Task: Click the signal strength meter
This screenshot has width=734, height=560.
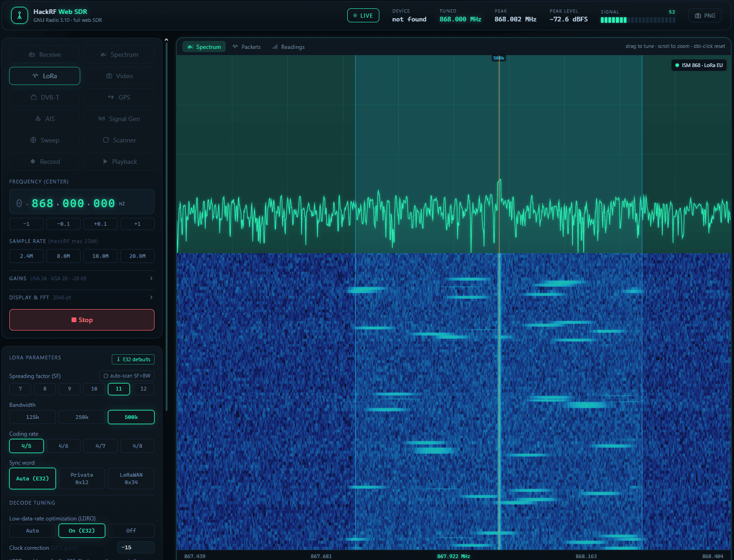Action: pyautogui.click(x=638, y=20)
